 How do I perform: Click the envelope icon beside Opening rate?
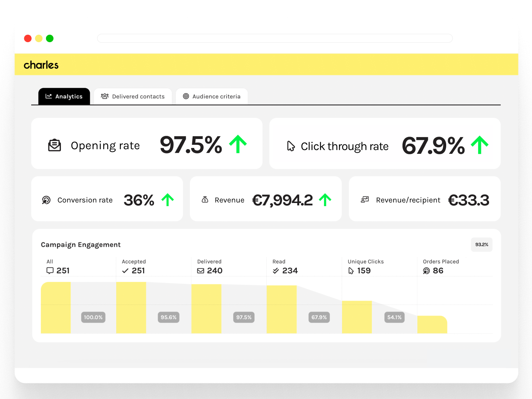55,145
